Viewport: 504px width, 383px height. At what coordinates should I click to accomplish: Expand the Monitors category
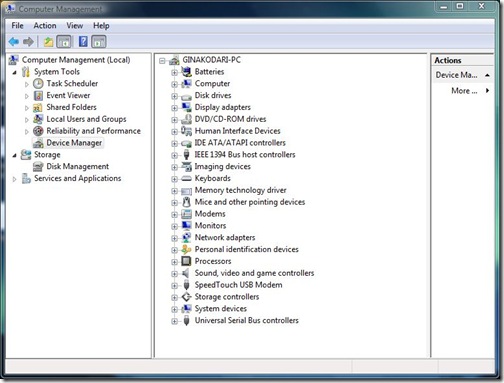174,226
